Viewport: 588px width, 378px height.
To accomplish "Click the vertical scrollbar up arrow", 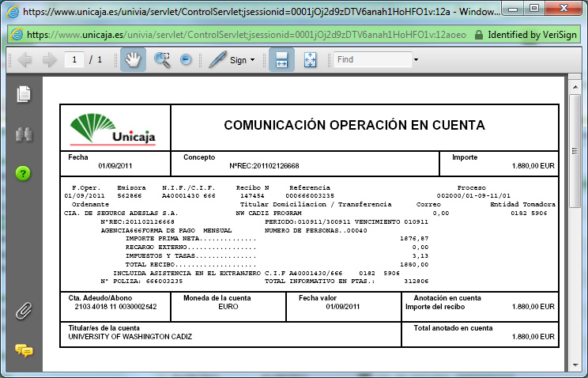I will click(575, 87).
